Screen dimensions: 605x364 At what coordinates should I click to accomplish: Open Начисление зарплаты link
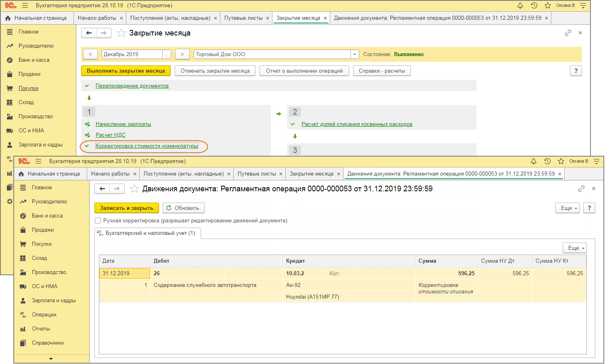123,124
